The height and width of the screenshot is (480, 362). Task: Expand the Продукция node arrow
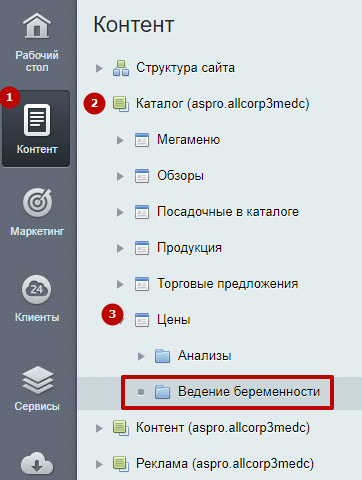[120, 248]
